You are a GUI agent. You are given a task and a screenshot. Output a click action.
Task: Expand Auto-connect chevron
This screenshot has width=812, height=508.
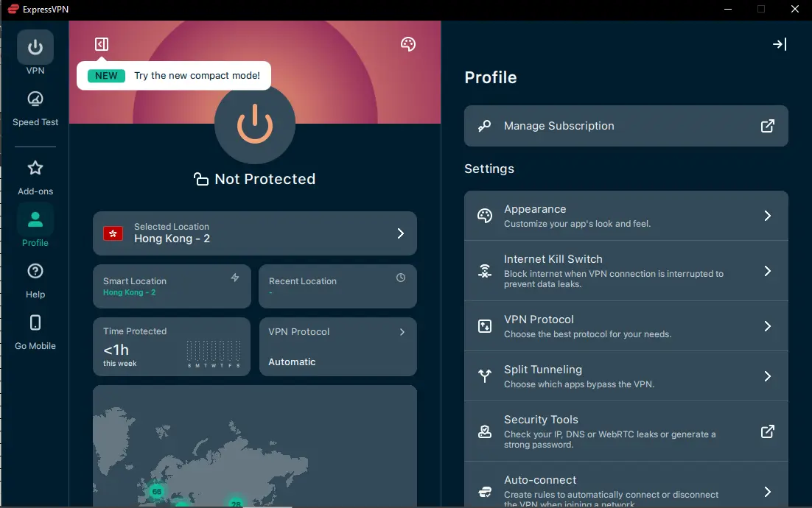(x=768, y=492)
